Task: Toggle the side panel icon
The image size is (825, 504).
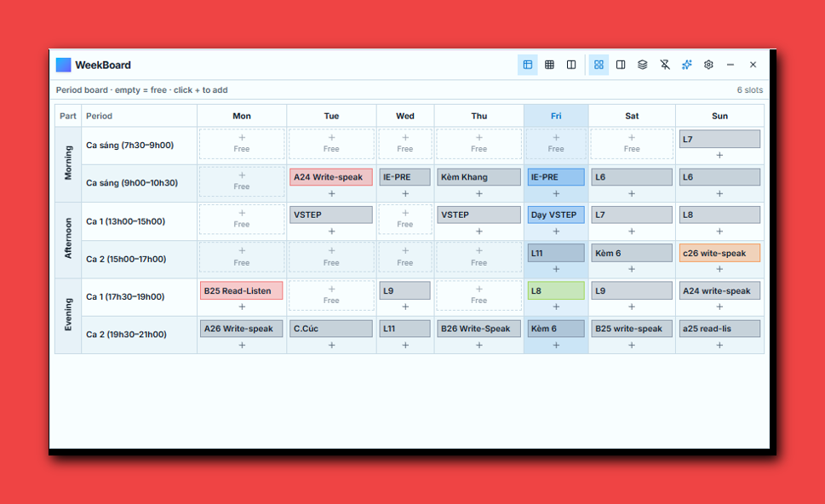Action: [621, 65]
